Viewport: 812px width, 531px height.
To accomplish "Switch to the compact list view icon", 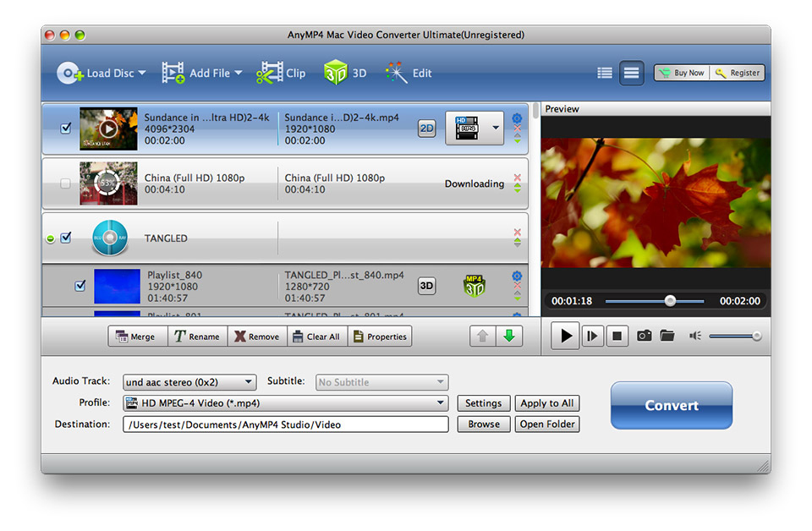I will point(604,73).
